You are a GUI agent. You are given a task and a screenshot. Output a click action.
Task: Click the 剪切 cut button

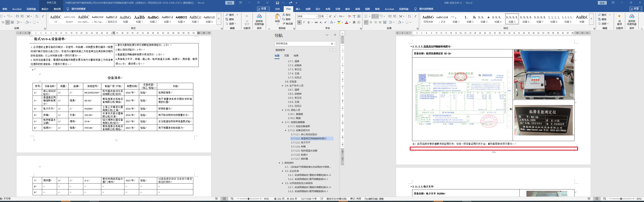click(287, 15)
